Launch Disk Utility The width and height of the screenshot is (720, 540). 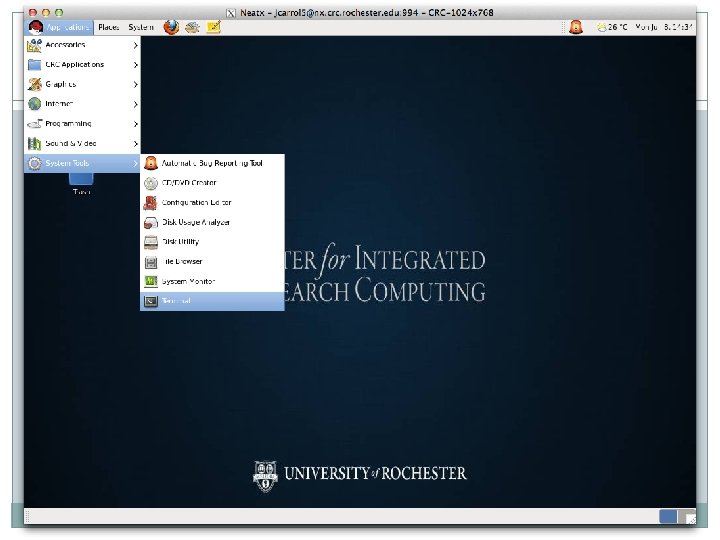[x=212, y=242]
